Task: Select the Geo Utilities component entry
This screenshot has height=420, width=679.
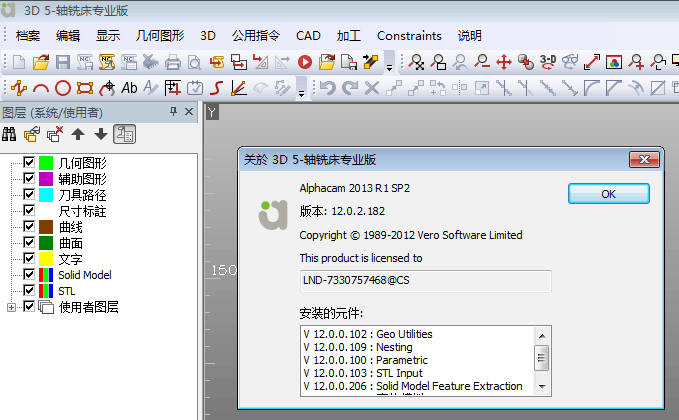Action: click(x=368, y=334)
